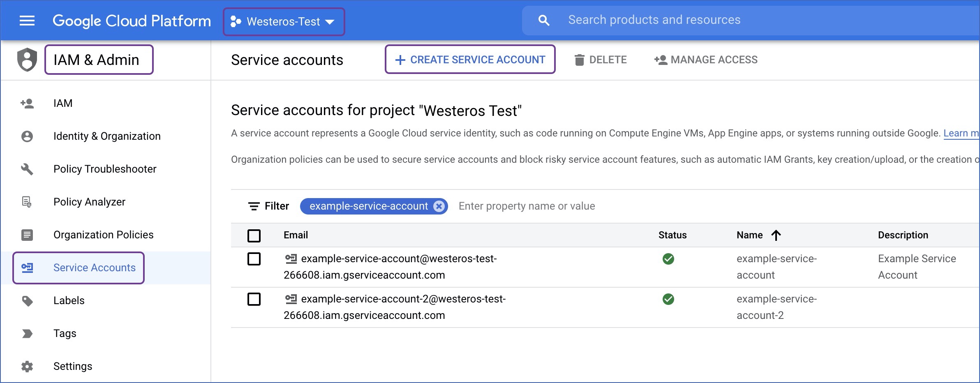980x383 pixels.
Task: Click key icon beside example-service-account-2 email
Action: click(291, 299)
